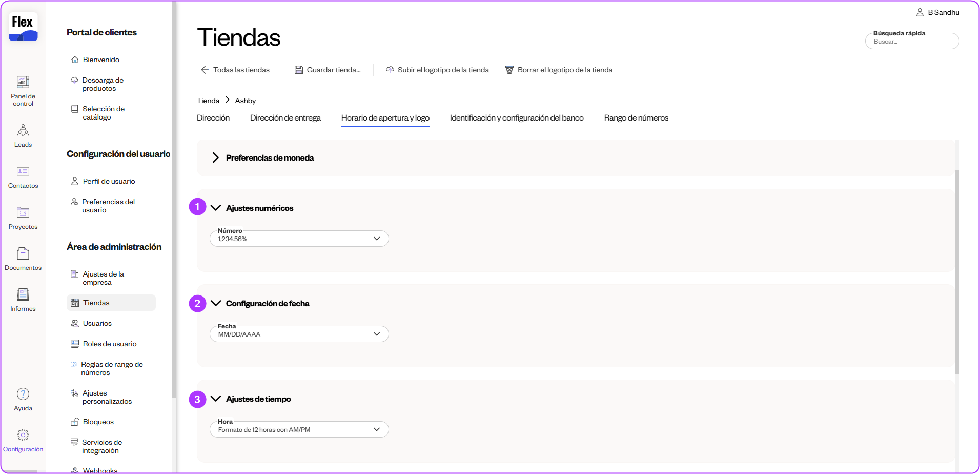This screenshot has height=474, width=980.
Task: Click the Búsqueda rápida search field
Action: click(x=912, y=42)
